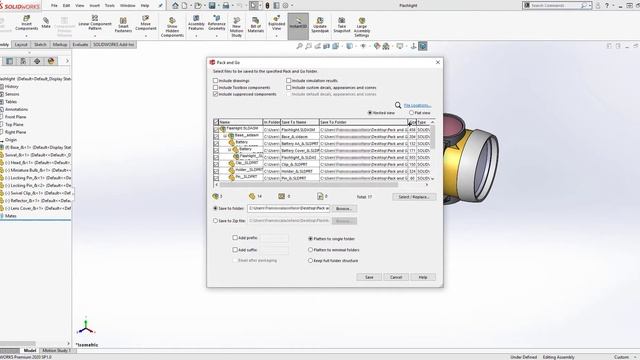Click the file list vertical scrollbar

433,137
